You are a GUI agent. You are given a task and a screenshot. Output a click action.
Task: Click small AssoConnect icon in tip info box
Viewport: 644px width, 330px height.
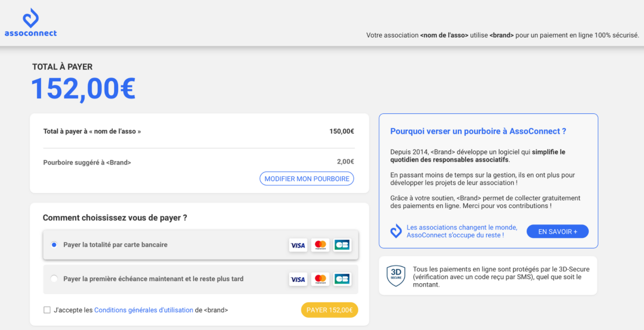coord(396,231)
